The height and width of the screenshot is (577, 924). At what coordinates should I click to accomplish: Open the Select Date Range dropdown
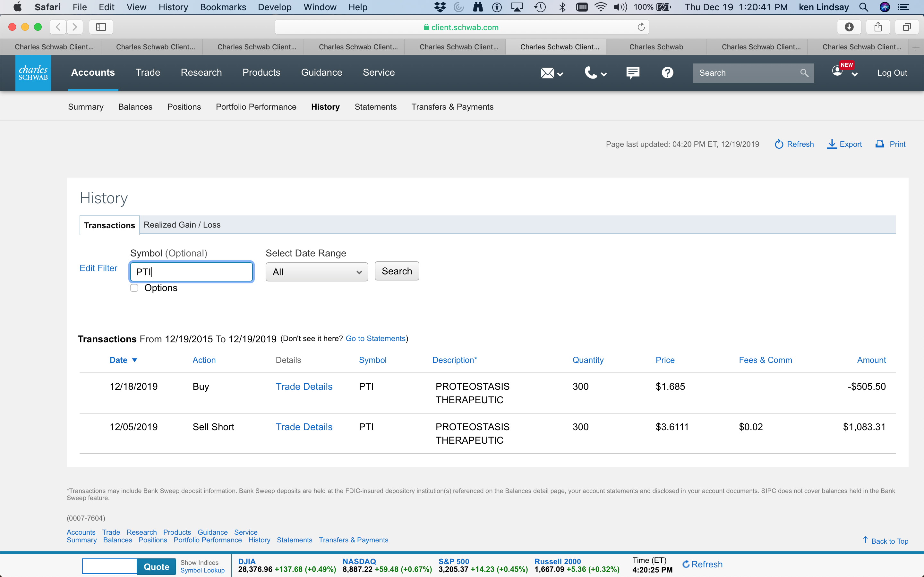(x=317, y=272)
